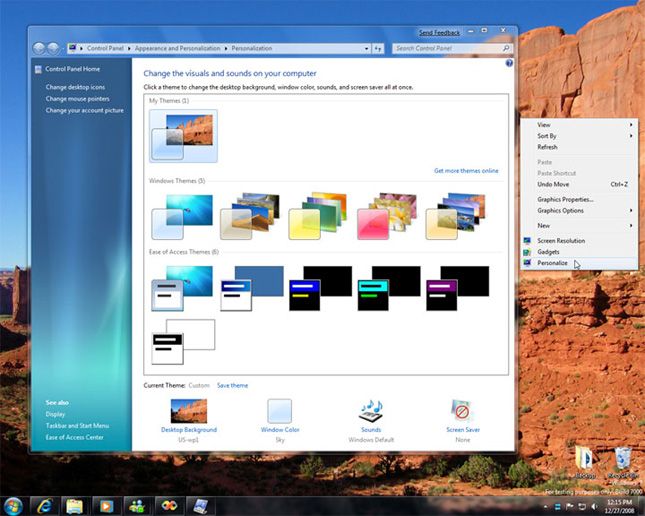Click the help question mark icon
The image size is (645, 516).
point(509,63)
